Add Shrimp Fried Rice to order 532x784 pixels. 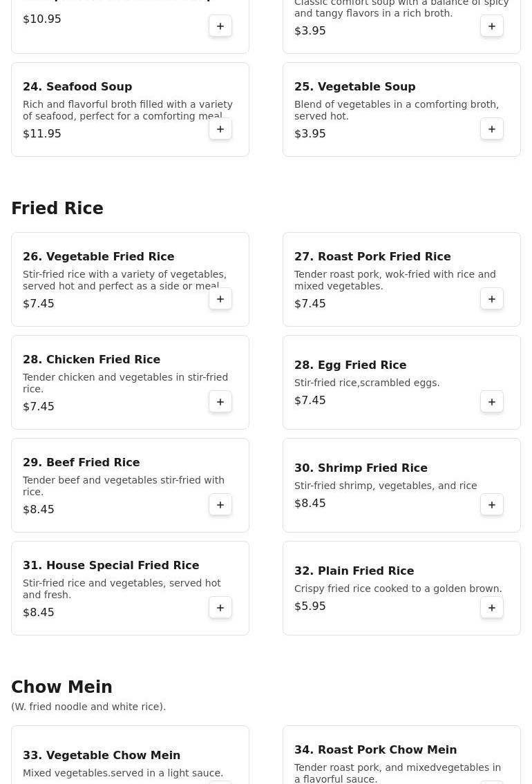[x=491, y=505]
